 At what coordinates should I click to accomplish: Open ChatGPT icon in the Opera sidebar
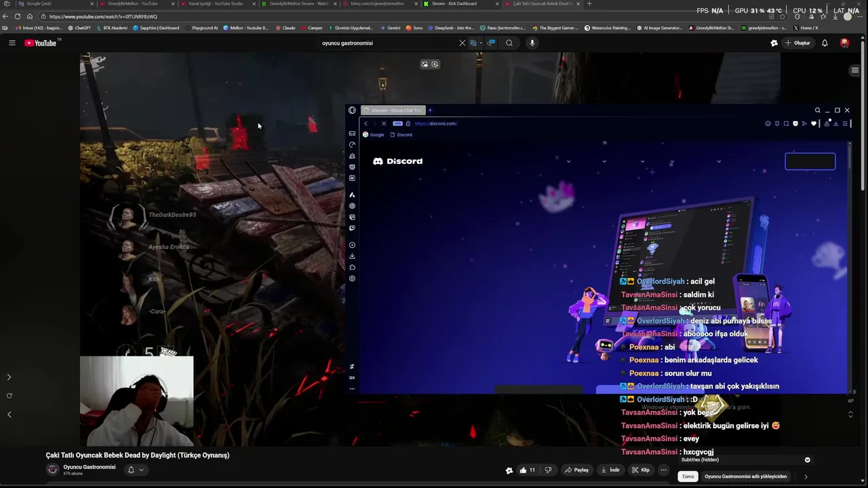click(x=352, y=206)
